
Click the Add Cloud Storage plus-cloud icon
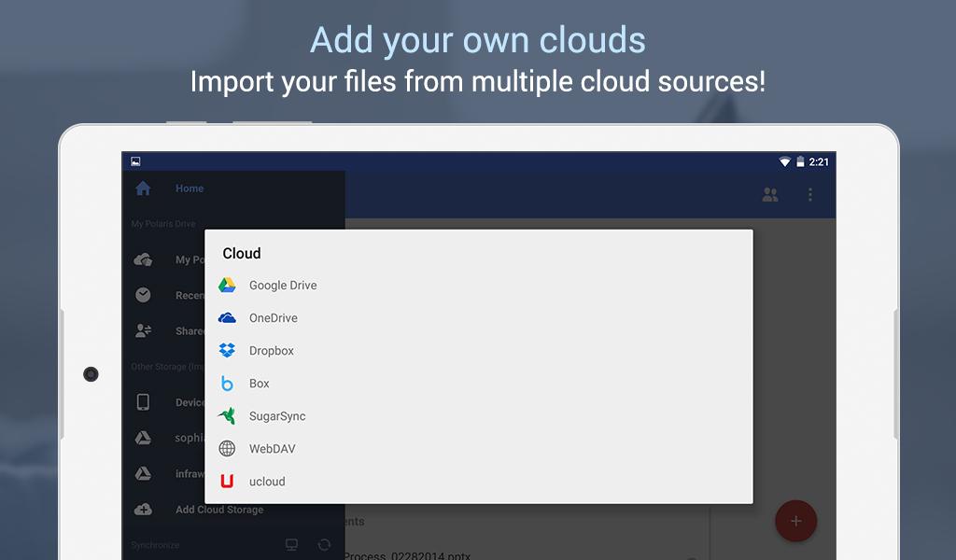click(x=143, y=510)
